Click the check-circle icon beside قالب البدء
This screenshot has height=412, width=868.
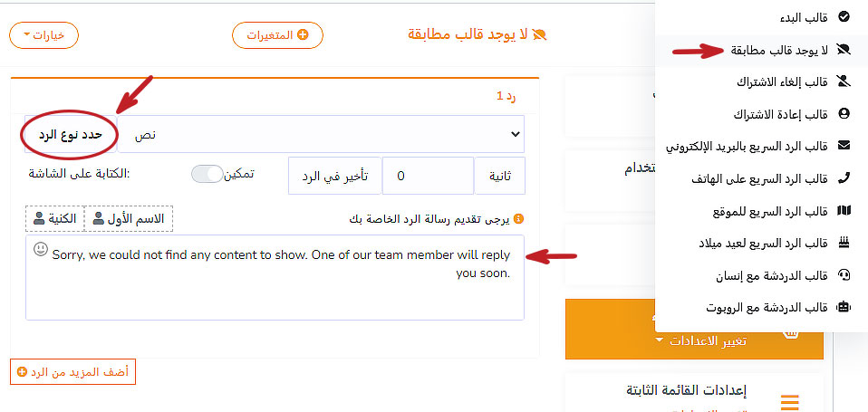844,16
